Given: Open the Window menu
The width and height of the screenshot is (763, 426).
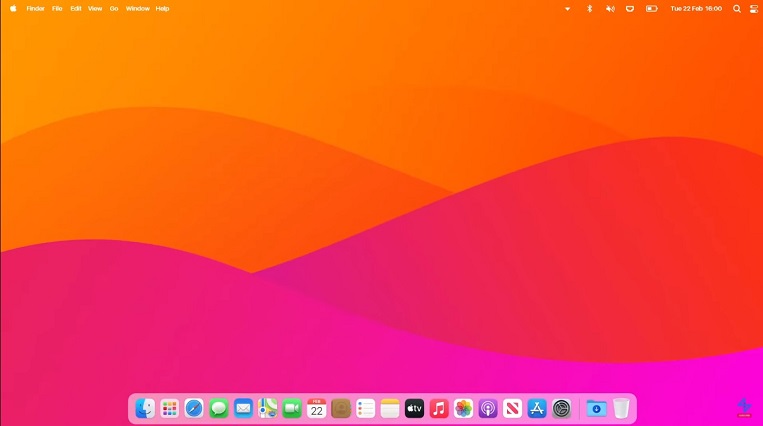Looking at the screenshot, I should [138, 8].
